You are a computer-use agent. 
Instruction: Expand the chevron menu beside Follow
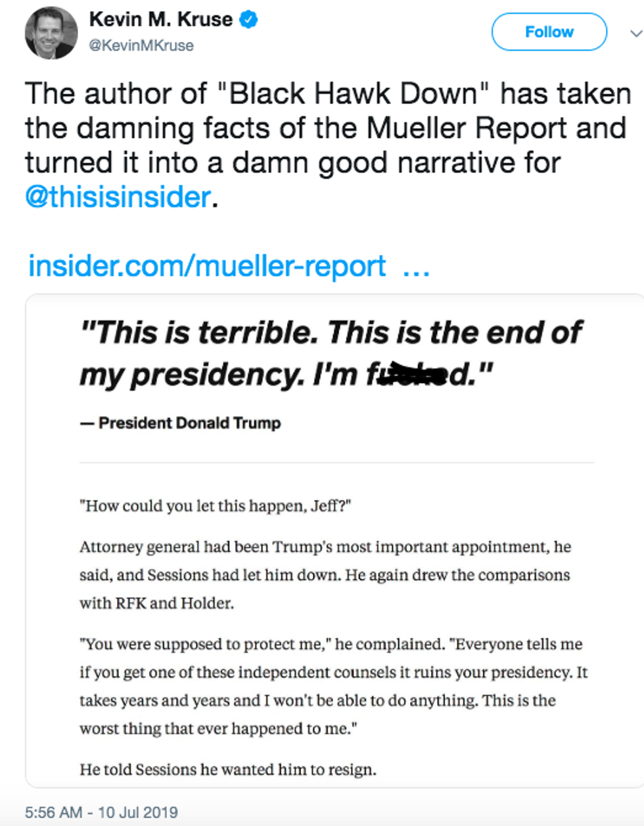(x=635, y=33)
